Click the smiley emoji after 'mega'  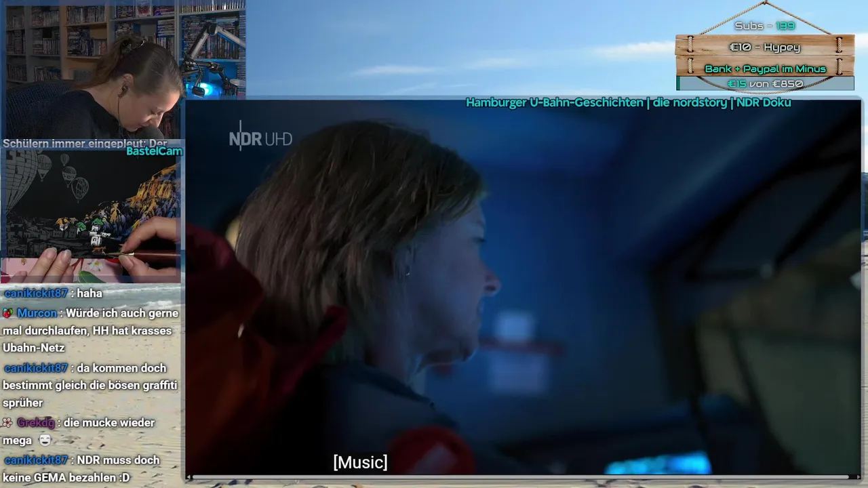(x=45, y=441)
